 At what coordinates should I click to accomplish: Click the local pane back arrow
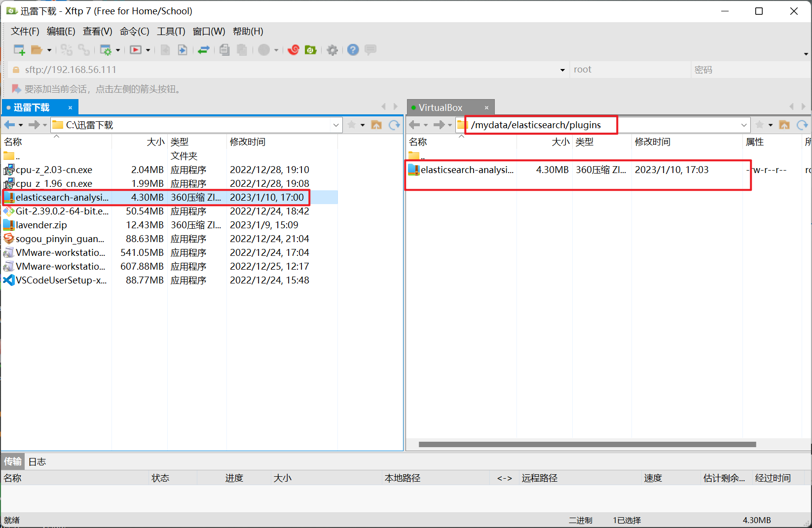(x=9, y=125)
